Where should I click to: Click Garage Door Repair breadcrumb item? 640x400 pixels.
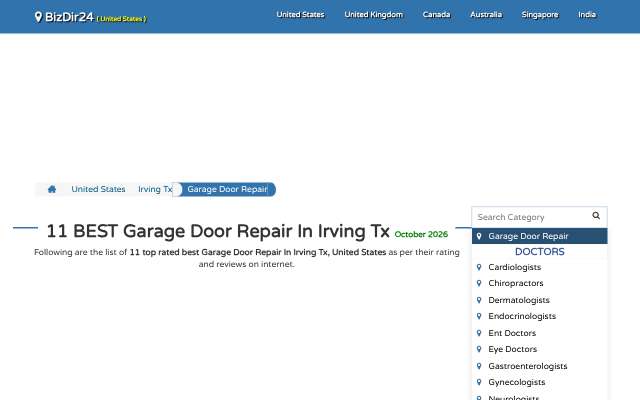pyautogui.click(x=227, y=189)
